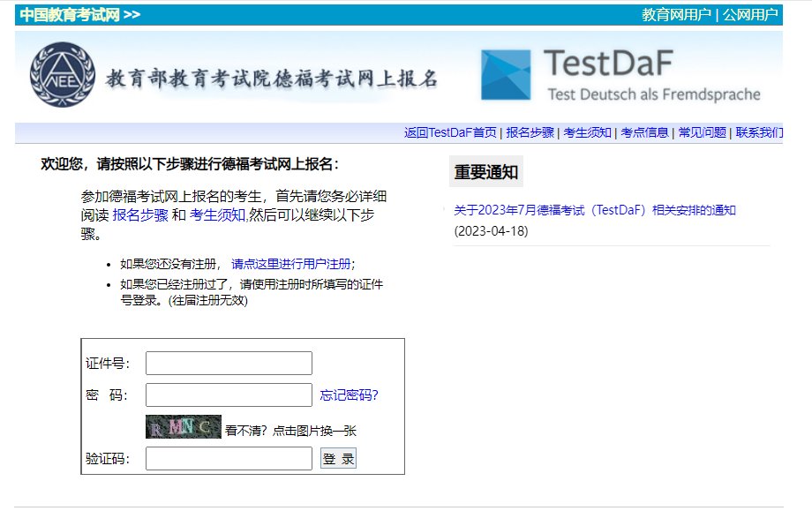Focus the 证件号 input field

pos(229,363)
